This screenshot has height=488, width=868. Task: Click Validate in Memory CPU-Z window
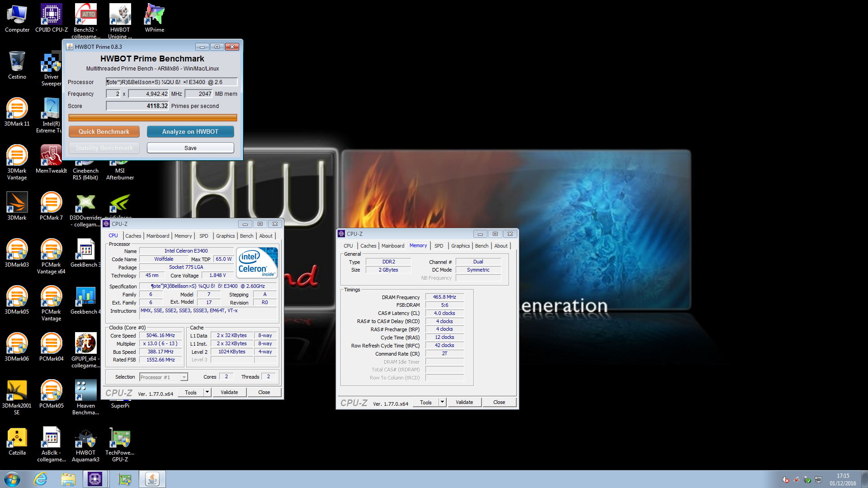[x=464, y=402]
